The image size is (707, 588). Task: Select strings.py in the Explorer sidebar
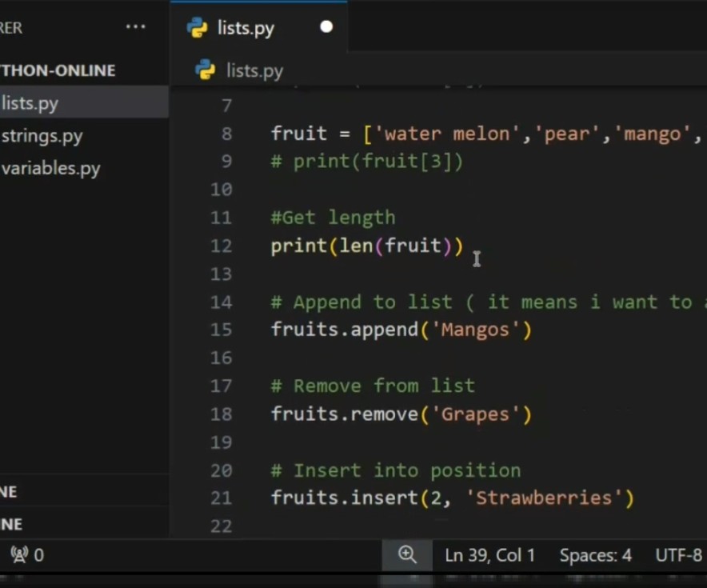point(43,135)
